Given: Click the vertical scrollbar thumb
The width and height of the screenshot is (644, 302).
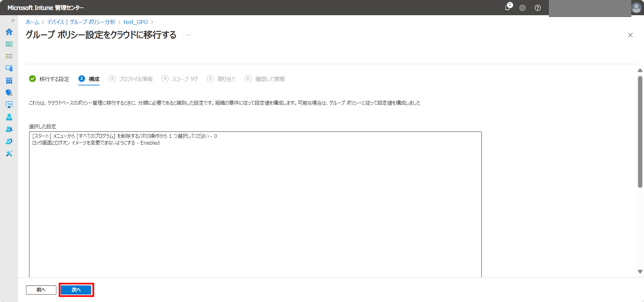Looking at the screenshot, I should click(640, 131).
